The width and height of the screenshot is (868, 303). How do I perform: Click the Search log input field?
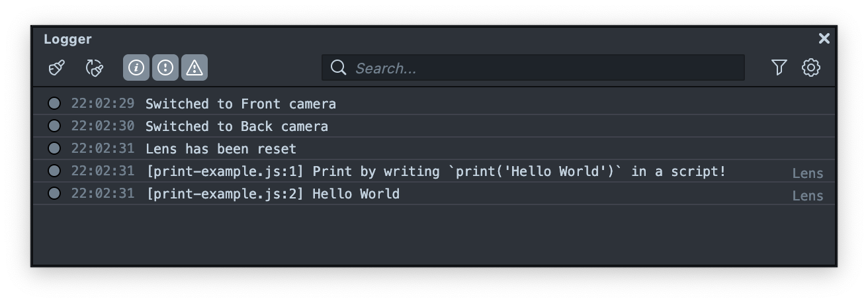click(542, 68)
